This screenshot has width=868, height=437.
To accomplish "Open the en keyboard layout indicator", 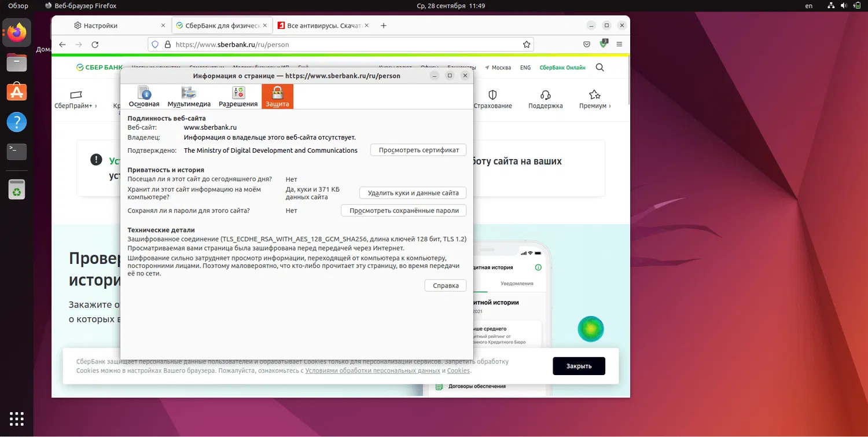I will [x=809, y=6].
